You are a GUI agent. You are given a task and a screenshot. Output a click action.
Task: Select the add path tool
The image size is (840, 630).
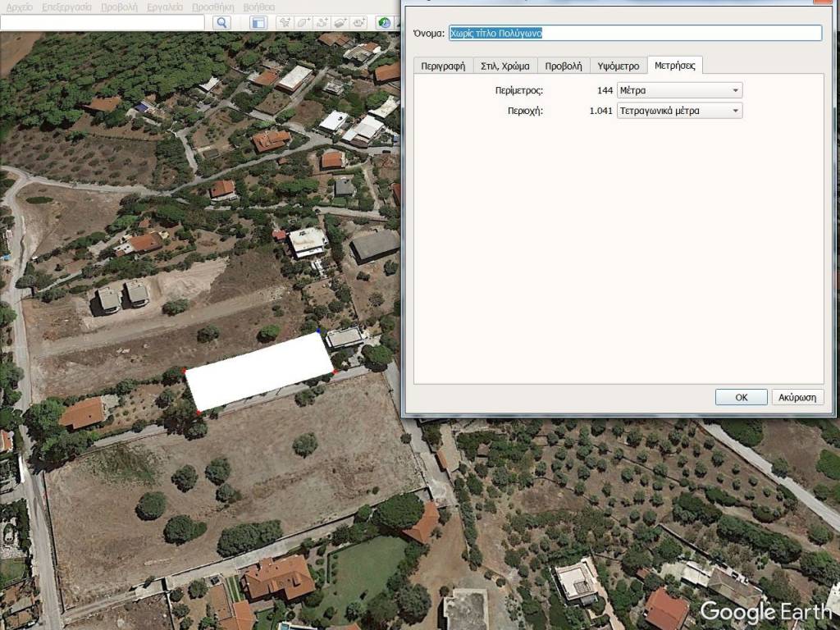pos(322,23)
